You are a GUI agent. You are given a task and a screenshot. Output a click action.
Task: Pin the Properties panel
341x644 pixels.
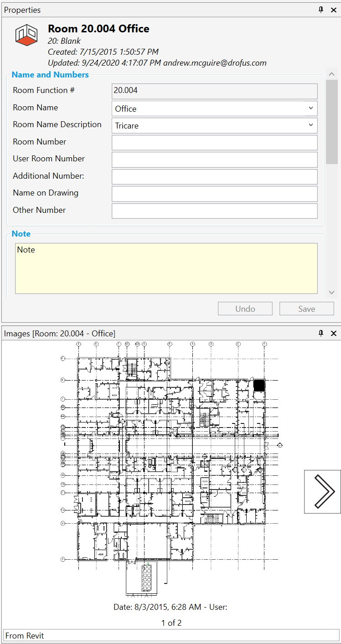pos(321,10)
